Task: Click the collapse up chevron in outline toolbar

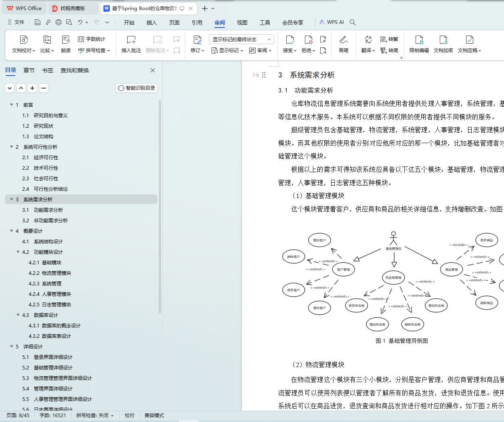Action: pos(21,88)
